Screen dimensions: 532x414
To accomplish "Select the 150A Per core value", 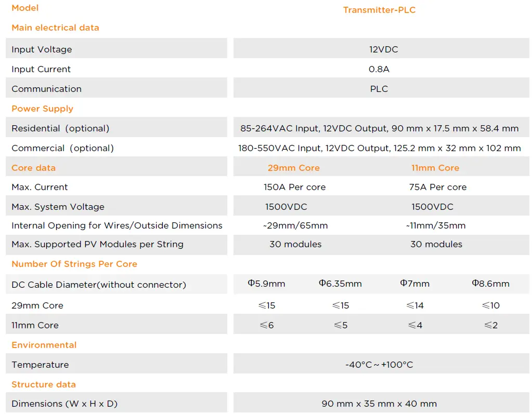I will [x=294, y=187].
